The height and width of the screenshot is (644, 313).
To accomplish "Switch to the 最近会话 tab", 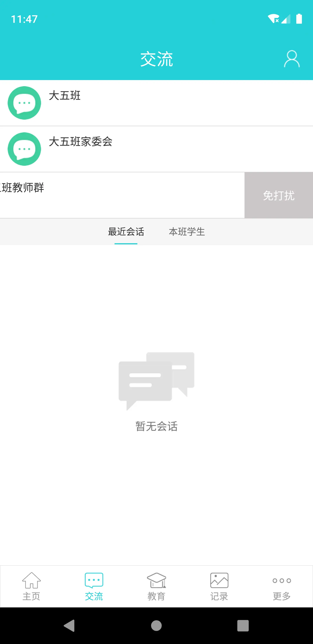I will point(126,232).
